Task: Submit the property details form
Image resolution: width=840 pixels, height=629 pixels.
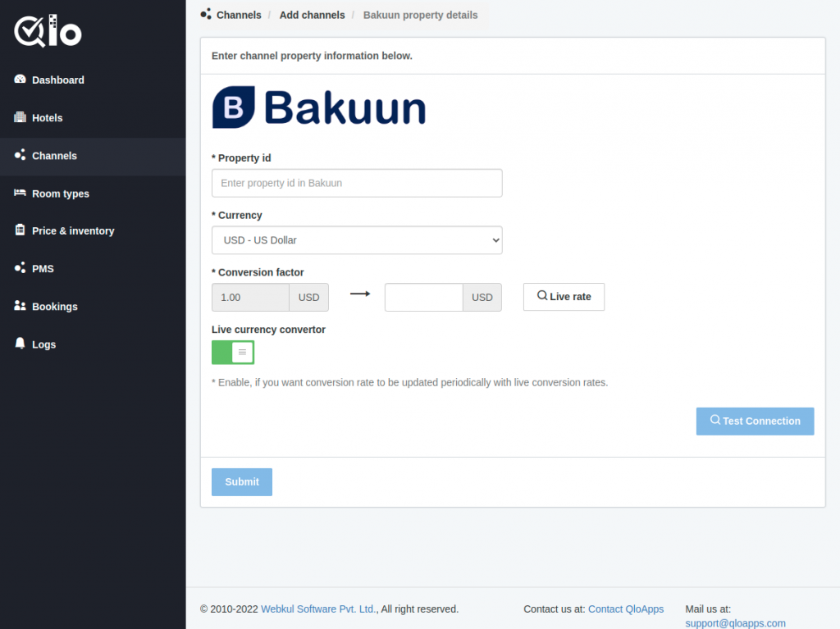Action: (x=242, y=481)
